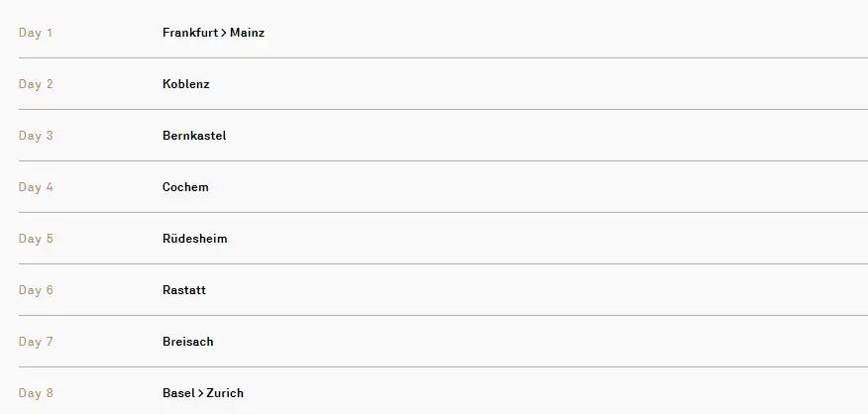The width and height of the screenshot is (868, 414).
Task: Click the Day 1 label
Action: (x=36, y=33)
